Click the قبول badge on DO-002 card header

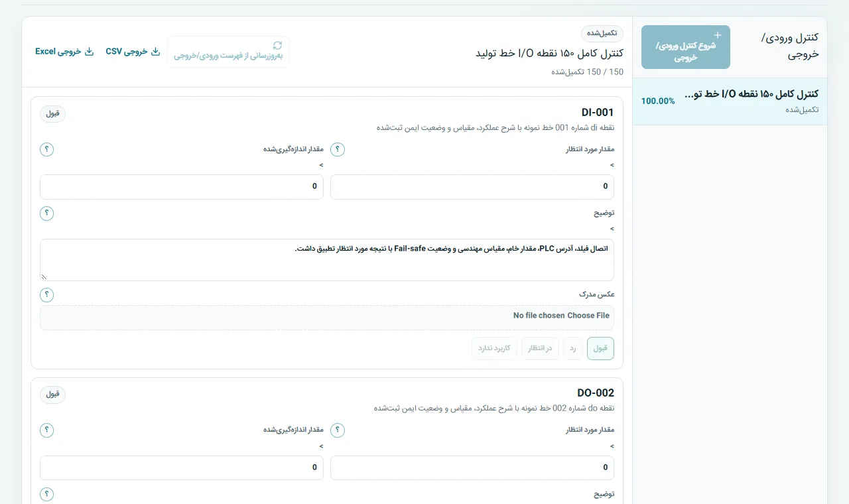tap(53, 394)
